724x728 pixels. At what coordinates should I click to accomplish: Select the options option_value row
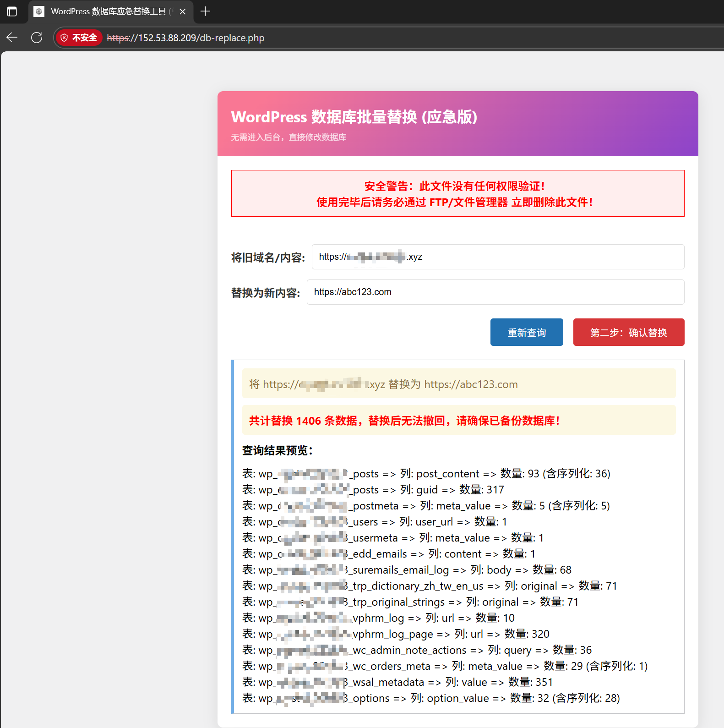pos(431,698)
